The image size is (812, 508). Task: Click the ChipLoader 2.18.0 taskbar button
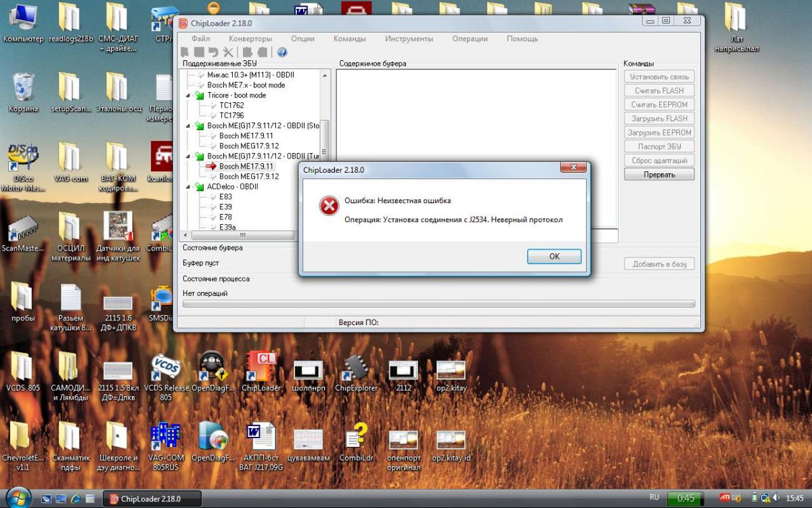[x=152, y=499]
